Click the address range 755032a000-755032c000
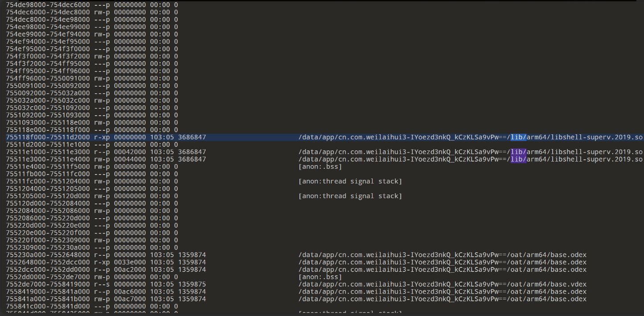 48,100
